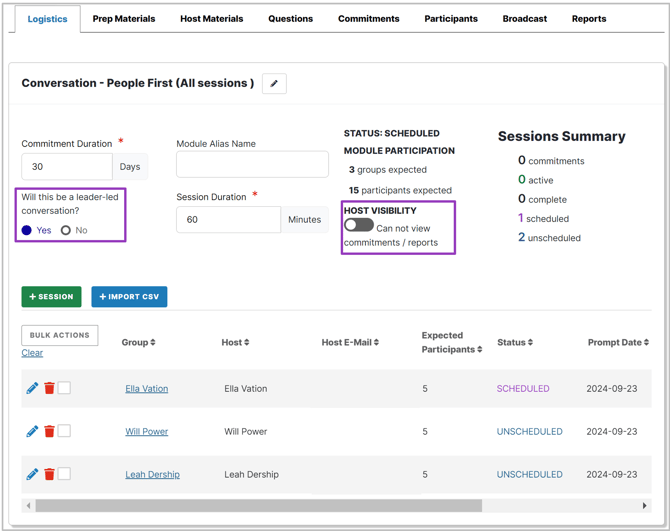Viewport: 670px width, 531px height.
Task: Edit the Leah Dership session row
Action: [32, 474]
